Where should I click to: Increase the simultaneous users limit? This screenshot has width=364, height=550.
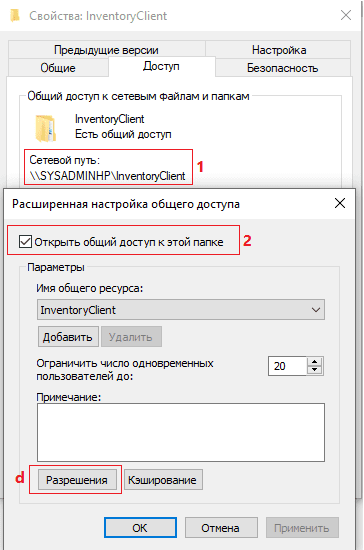point(315,362)
